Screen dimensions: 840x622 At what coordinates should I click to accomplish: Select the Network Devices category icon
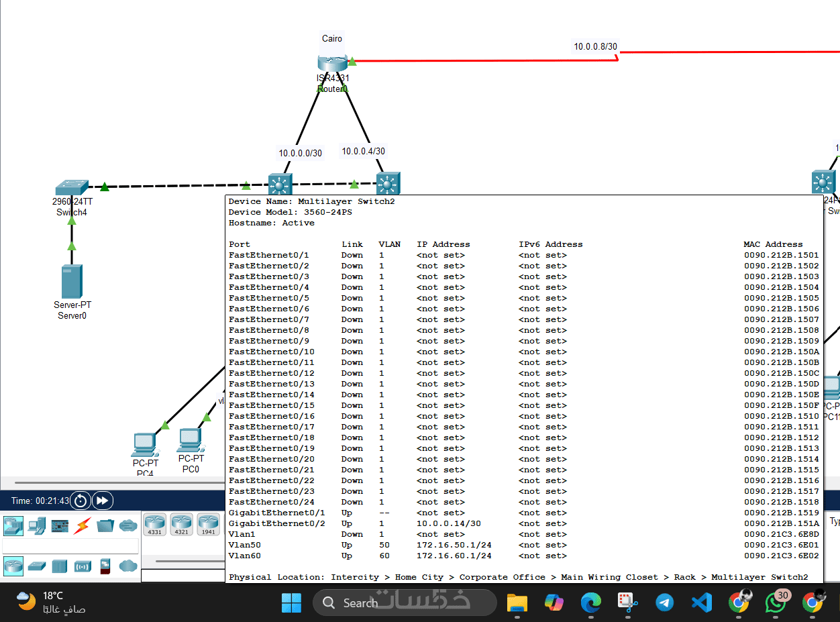(x=13, y=525)
